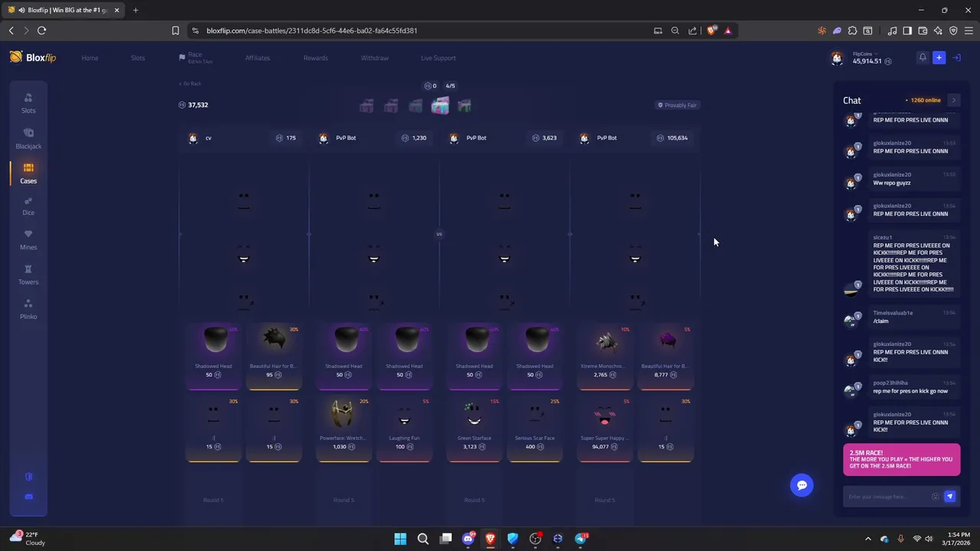Open the browser hamburger menu
This screenshot has height=551, width=980.
point(969,31)
